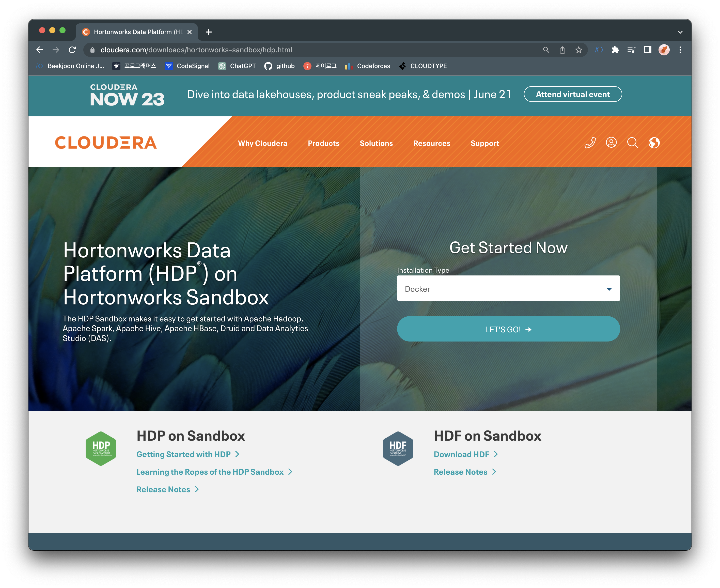Open the Chrome profile avatar
This screenshot has height=588, width=720.
point(664,50)
